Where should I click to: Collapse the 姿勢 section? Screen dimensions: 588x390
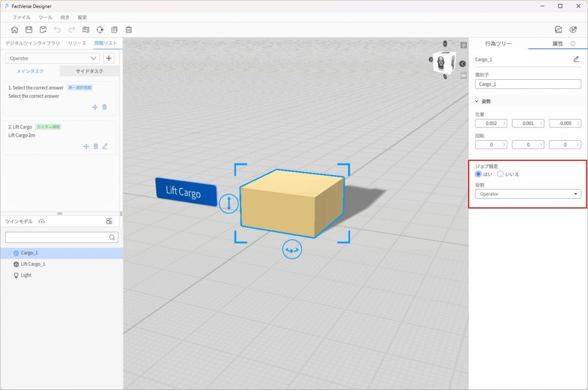(477, 101)
